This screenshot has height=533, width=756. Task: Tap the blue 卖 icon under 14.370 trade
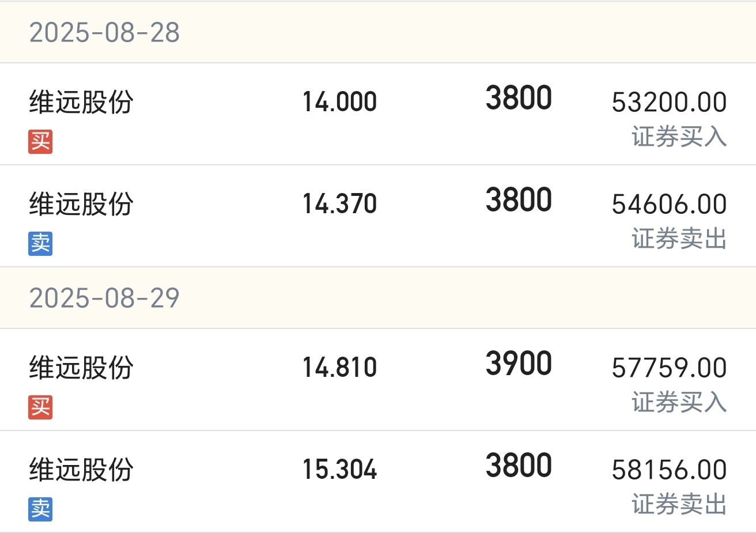point(40,243)
